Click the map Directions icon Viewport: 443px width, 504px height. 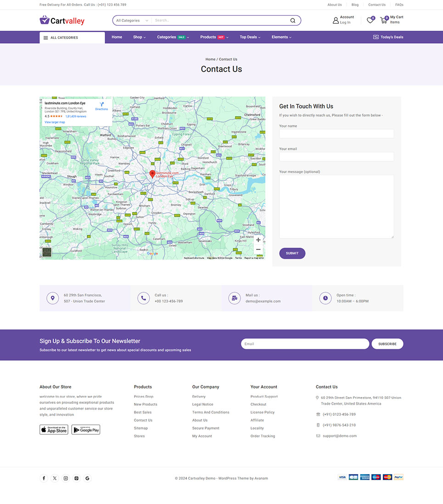(x=101, y=105)
